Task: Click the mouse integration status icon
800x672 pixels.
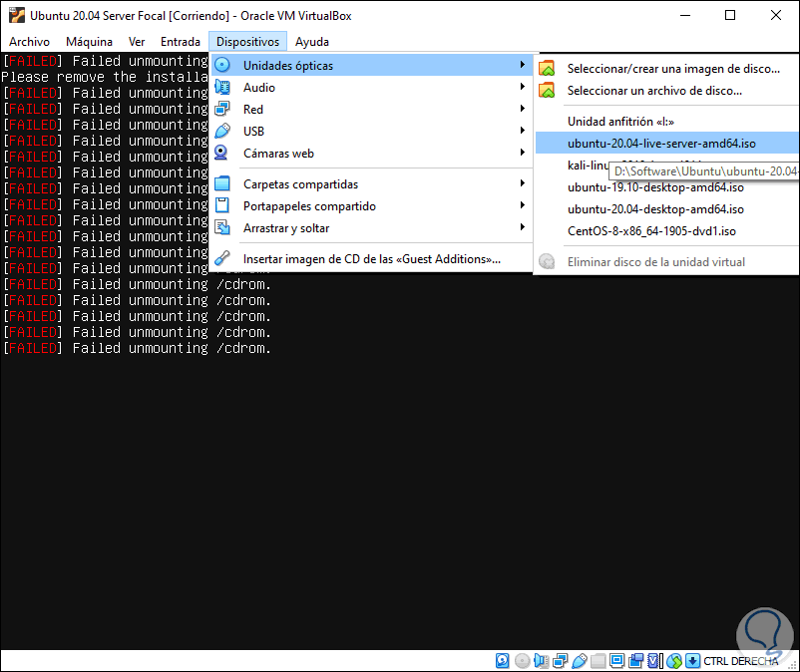Action: click(x=674, y=661)
